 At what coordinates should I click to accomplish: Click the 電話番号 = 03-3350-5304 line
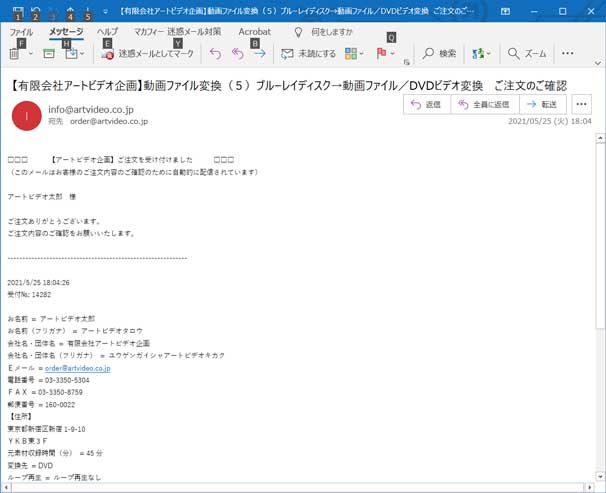coord(48,380)
